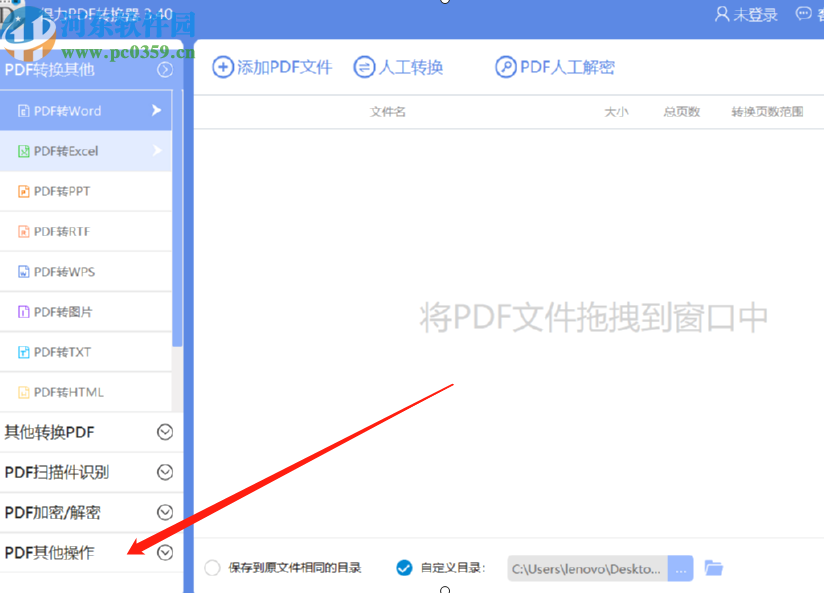Collapse the PDF转换其他 panel
The image size is (824, 593).
(x=163, y=70)
